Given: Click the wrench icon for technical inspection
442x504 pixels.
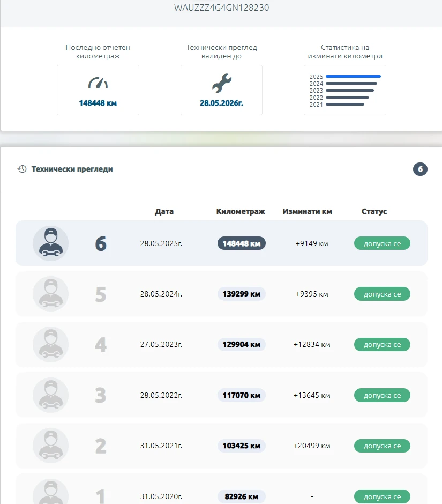Looking at the screenshot, I should tap(221, 83).
